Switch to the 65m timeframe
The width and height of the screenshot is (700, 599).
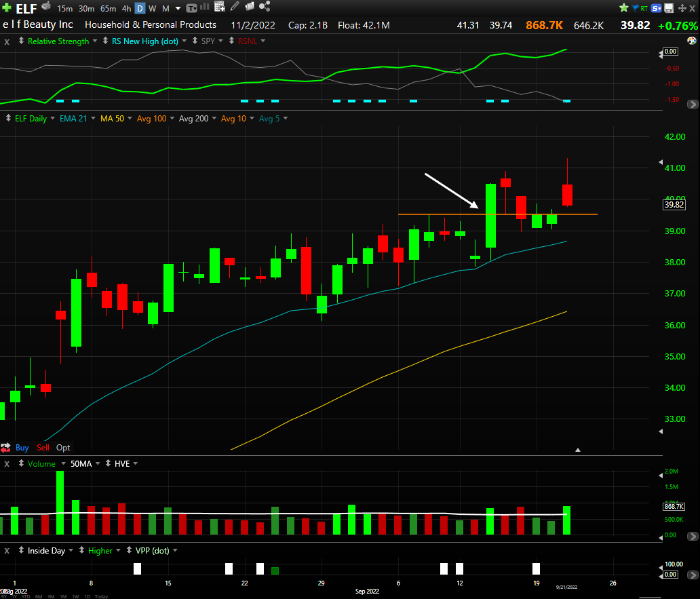[x=108, y=9]
